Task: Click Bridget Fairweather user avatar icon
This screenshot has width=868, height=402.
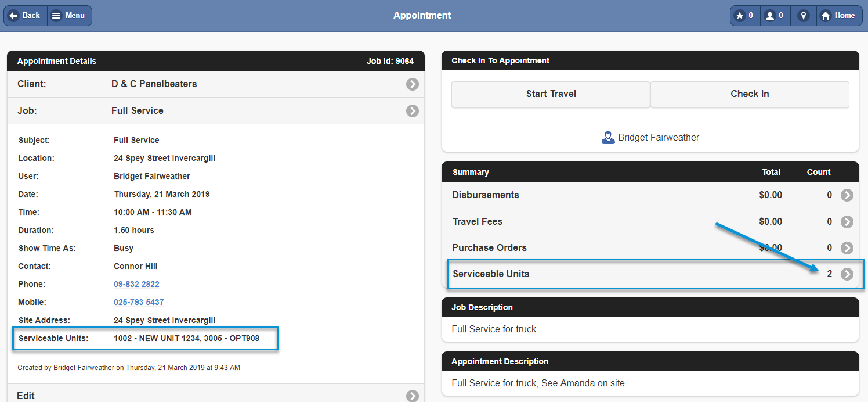Action: (x=608, y=138)
